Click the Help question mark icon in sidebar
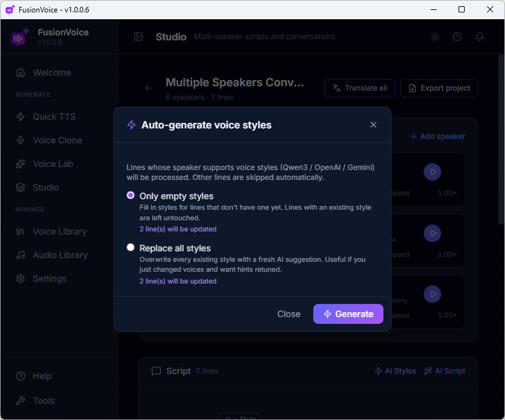 pyautogui.click(x=20, y=376)
